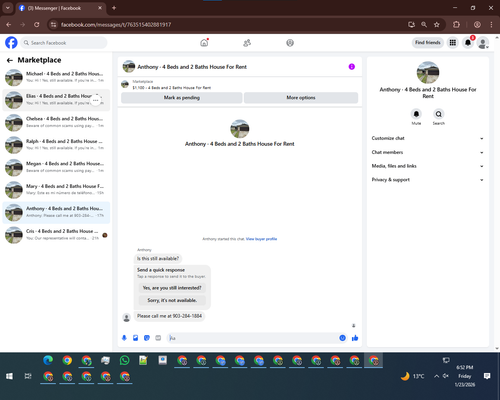The height and width of the screenshot is (400, 500).
Task: Click the site information icon in the address bar
Action: pyautogui.click(x=53, y=25)
